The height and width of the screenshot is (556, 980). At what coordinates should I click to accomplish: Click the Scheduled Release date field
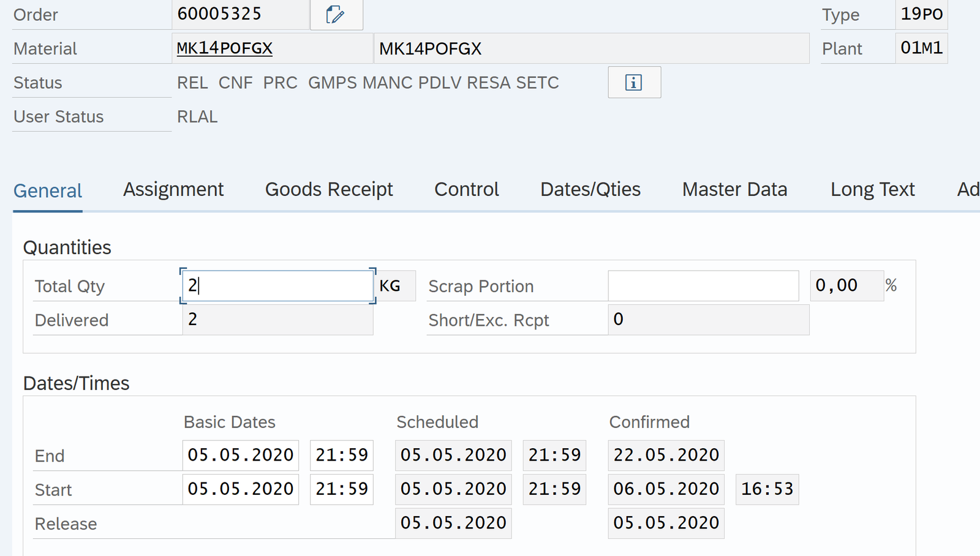point(453,523)
